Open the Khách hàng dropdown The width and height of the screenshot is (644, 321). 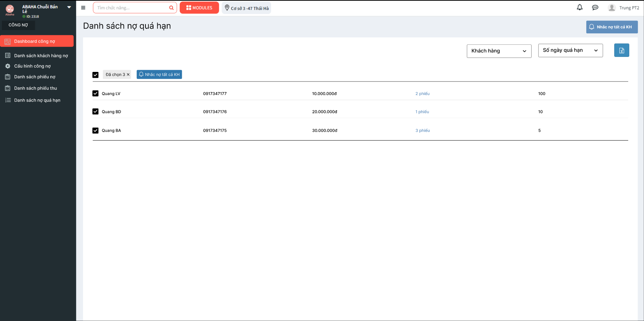(x=499, y=51)
